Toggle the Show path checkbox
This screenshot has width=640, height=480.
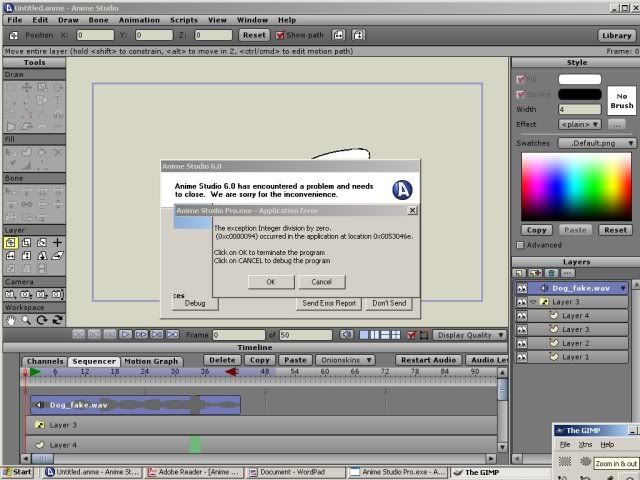[280, 36]
